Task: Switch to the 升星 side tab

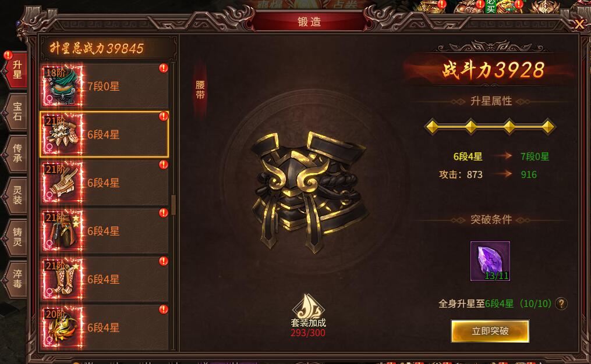Action: click(x=17, y=70)
